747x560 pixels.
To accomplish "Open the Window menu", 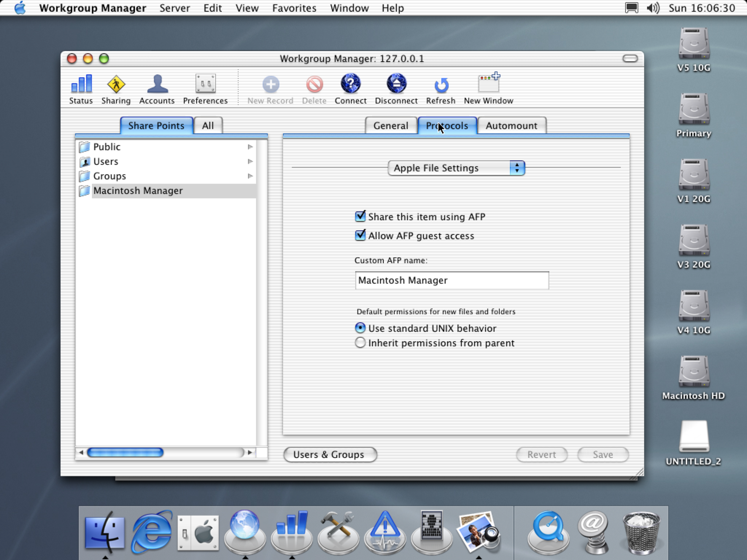I will tap(349, 8).
